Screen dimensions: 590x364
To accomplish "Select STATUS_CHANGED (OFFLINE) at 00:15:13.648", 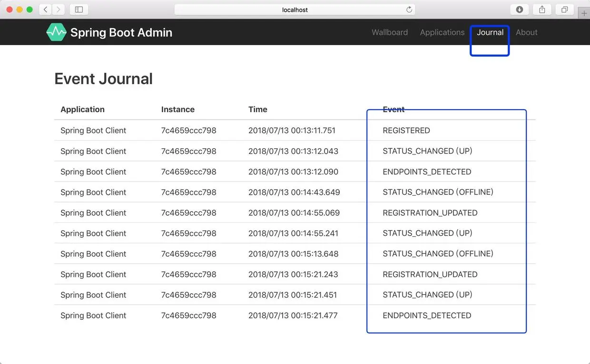I will coord(295,254).
